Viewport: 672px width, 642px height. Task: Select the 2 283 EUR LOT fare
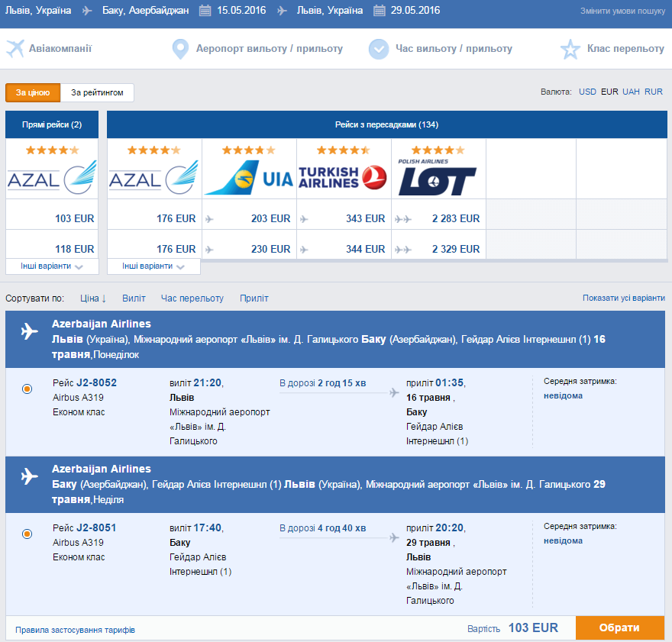[456, 218]
